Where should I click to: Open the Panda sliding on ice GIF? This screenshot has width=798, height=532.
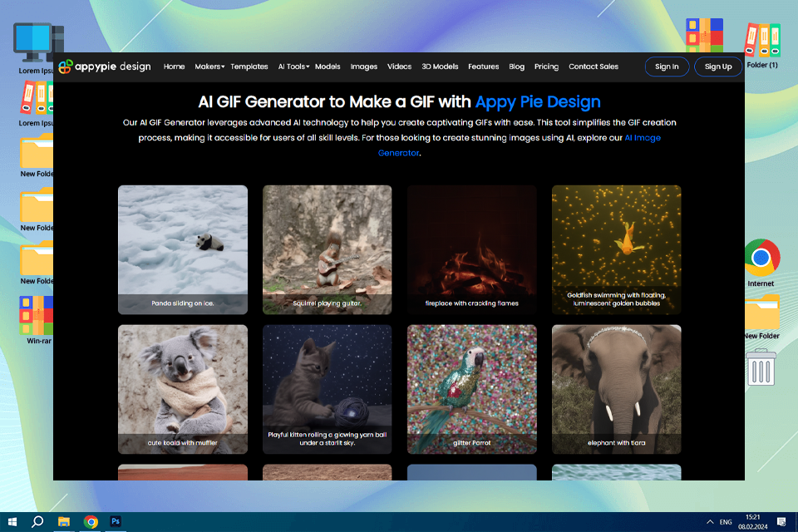click(x=183, y=249)
